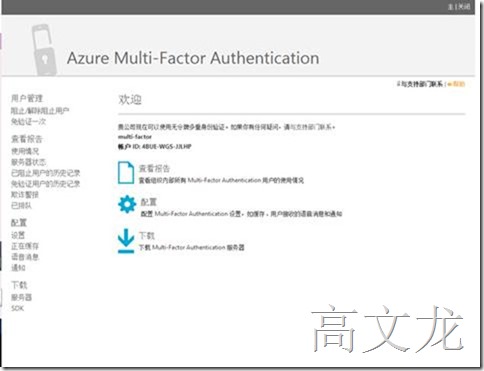Click the close link in dark top bar
The height and width of the screenshot is (371, 484).
point(464,7)
